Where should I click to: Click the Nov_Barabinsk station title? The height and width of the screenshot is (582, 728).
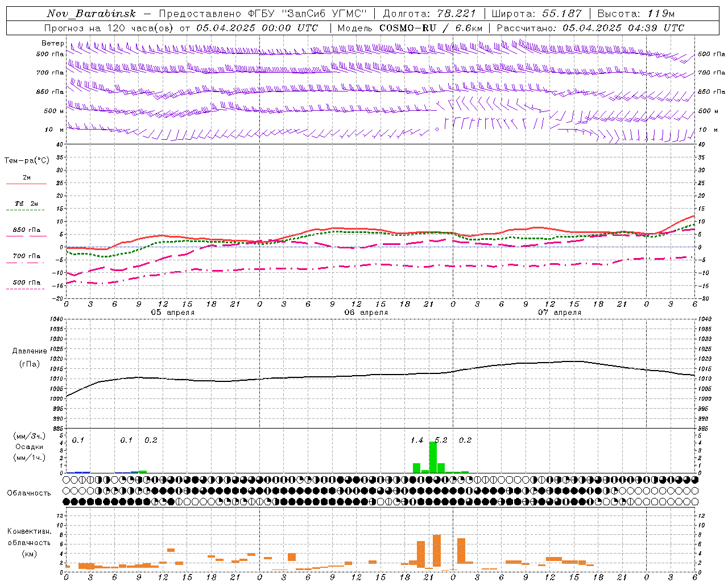[x=92, y=13]
